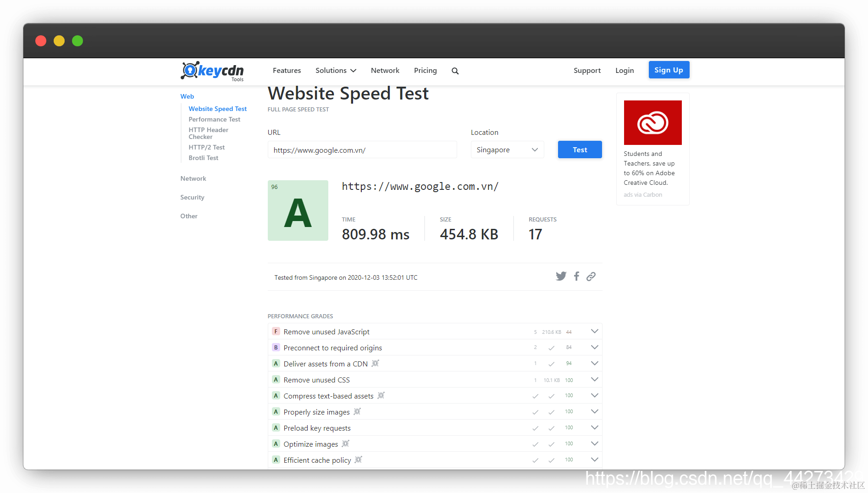Click the URL input field
The width and height of the screenshot is (868, 493).
tap(362, 150)
